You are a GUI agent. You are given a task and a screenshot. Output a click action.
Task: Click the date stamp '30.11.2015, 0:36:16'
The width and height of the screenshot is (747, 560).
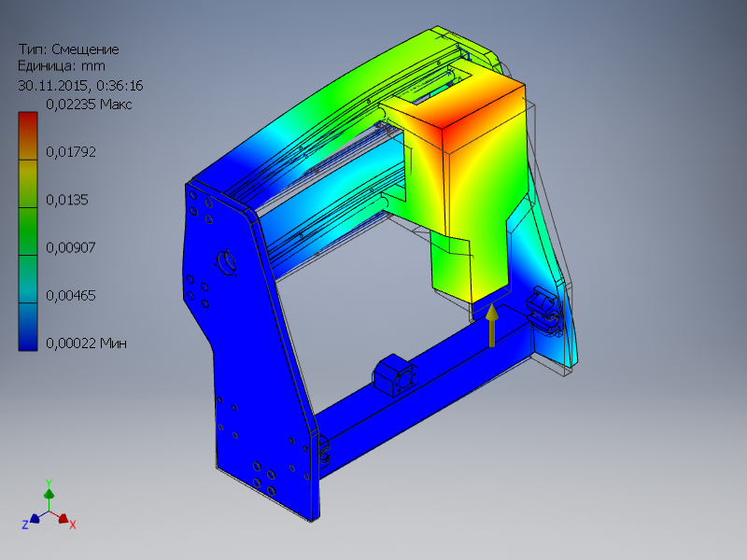coord(80,85)
